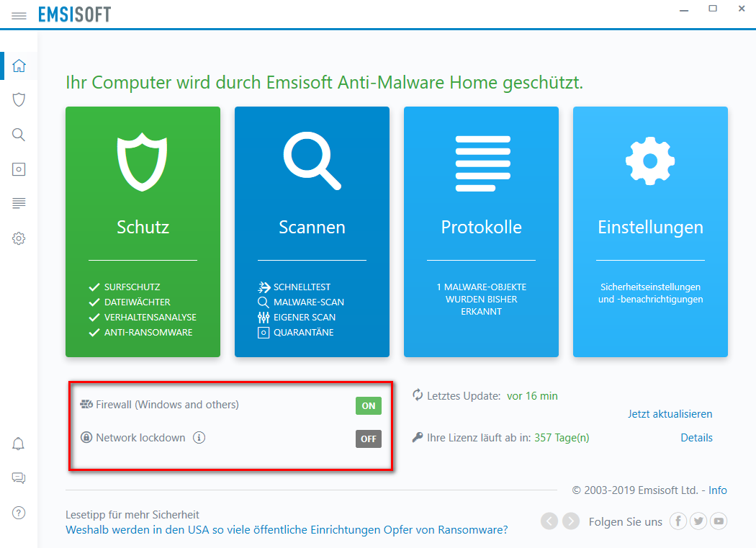Click the log lines icon on Protokolle tile
The image size is (756, 548).
482,163
